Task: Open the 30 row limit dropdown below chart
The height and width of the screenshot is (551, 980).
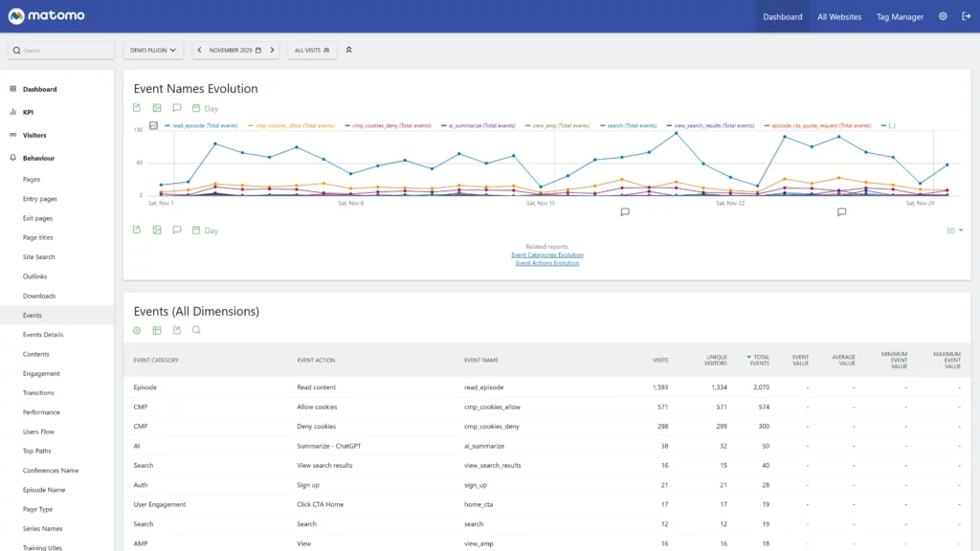Action: (x=953, y=231)
